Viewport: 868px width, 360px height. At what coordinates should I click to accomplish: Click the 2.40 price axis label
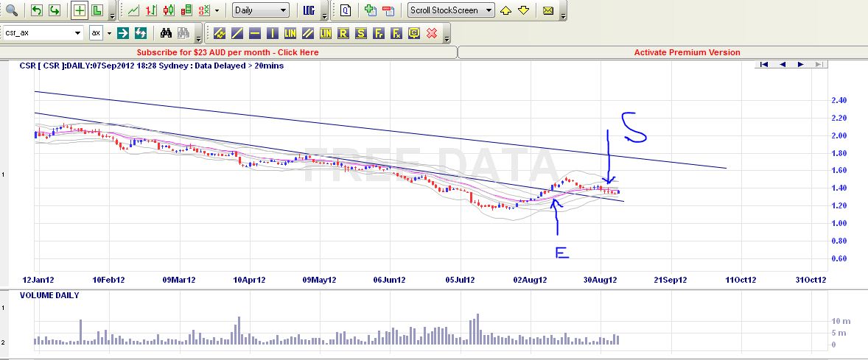pyautogui.click(x=839, y=101)
